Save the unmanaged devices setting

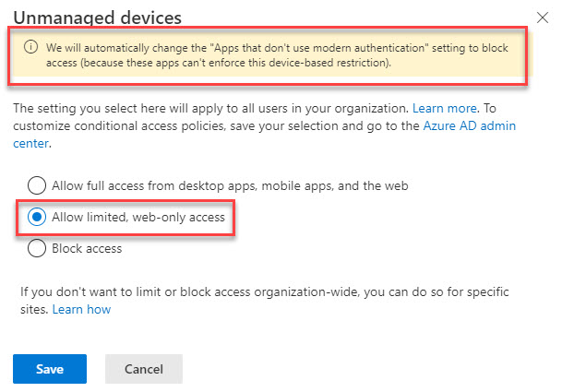pyautogui.click(x=50, y=369)
